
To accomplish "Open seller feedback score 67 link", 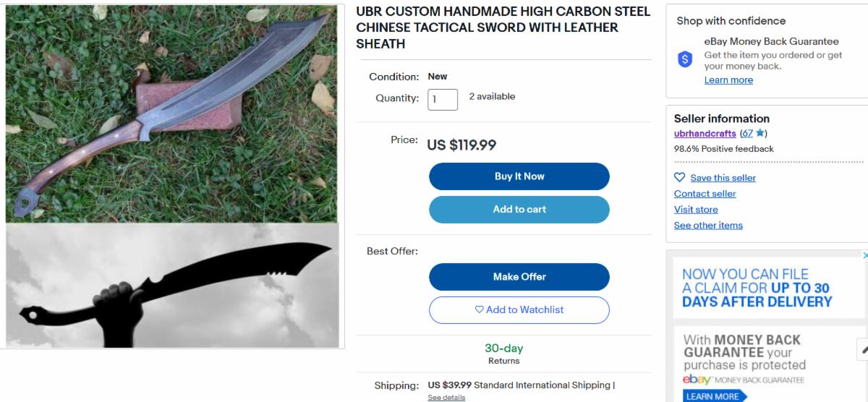I will coord(747,134).
